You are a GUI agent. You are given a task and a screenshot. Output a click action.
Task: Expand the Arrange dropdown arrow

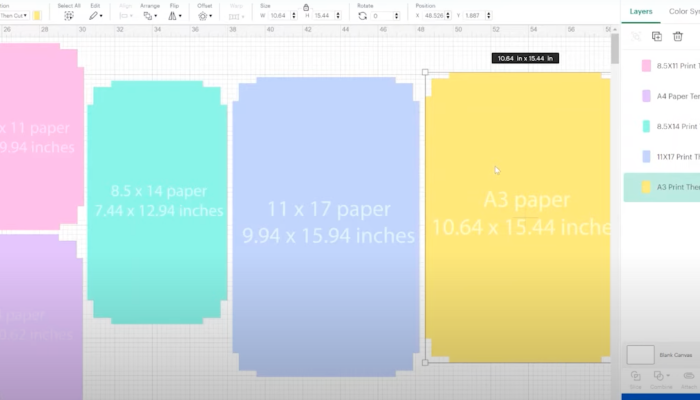(x=155, y=16)
